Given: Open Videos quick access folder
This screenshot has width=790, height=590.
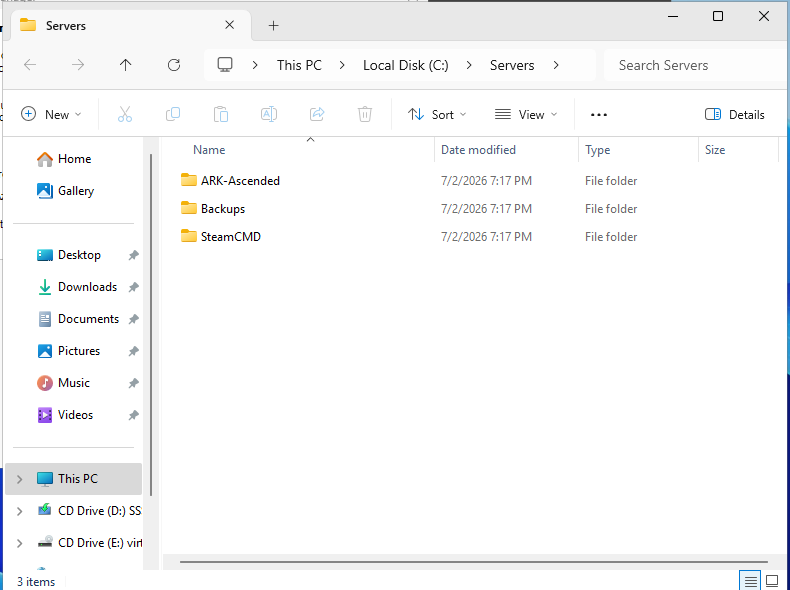Looking at the screenshot, I should tap(75, 415).
